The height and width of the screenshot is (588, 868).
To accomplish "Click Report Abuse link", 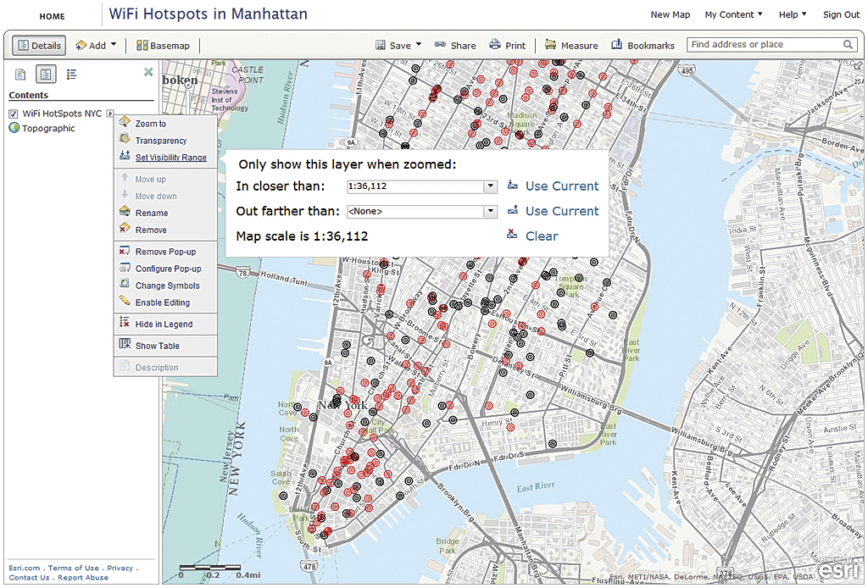I will coord(83,578).
